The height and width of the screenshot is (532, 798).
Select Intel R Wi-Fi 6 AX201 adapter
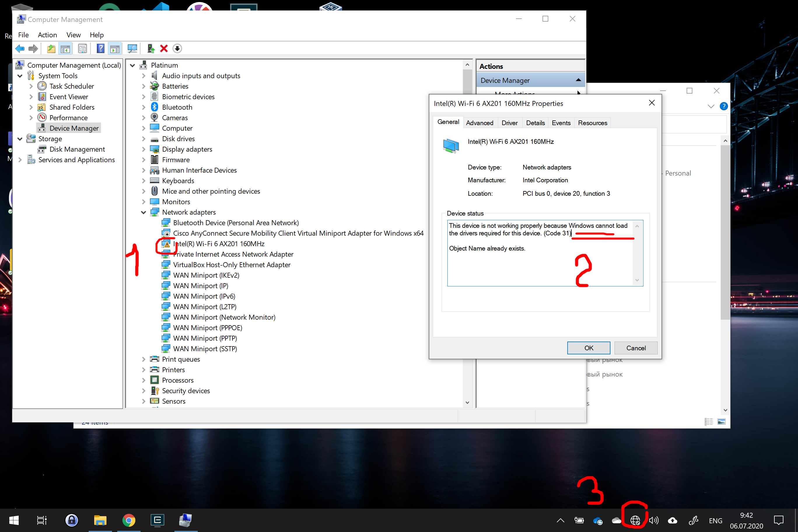218,244
